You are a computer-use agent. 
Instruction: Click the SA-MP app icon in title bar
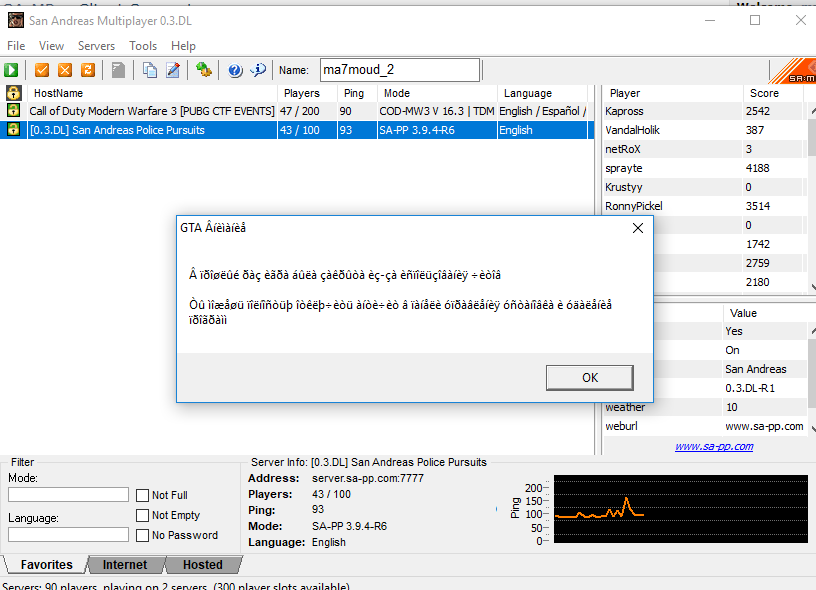(16, 20)
